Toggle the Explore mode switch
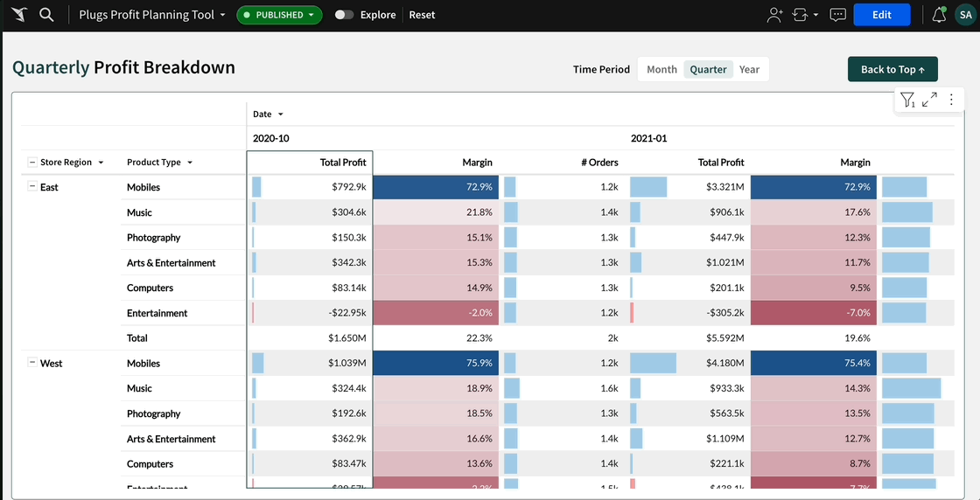980x500 pixels. [x=345, y=15]
